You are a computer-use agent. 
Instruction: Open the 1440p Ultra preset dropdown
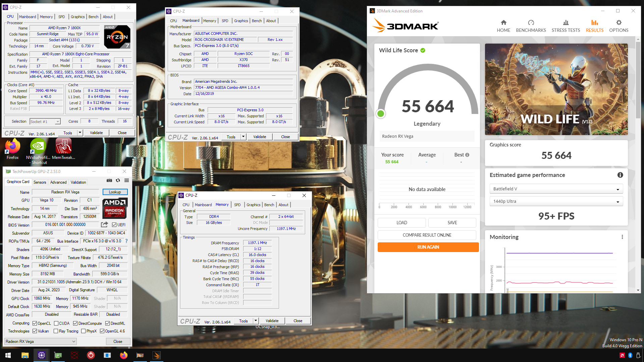point(556,201)
